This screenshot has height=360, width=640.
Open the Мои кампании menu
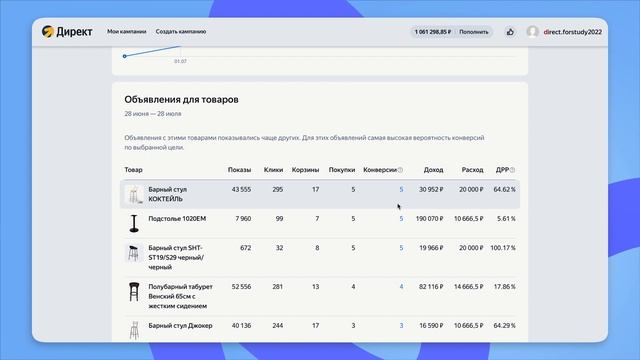pos(127,31)
